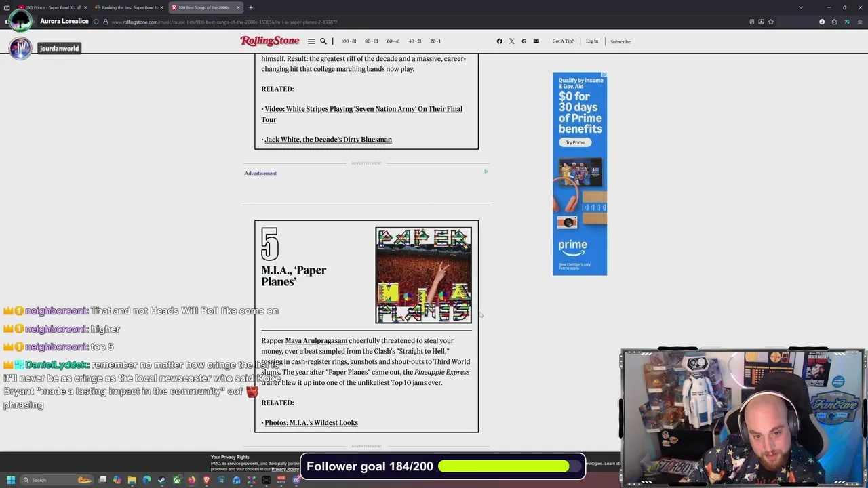Open the Windows Start menu
Screen dimensions: 868x488
(11, 480)
